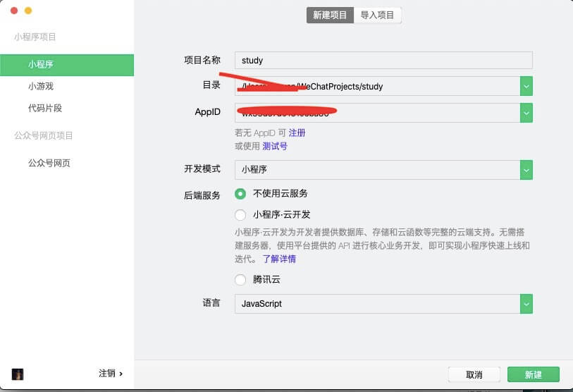Click the red close window button
The height and width of the screenshot is (392, 573).
(x=14, y=11)
